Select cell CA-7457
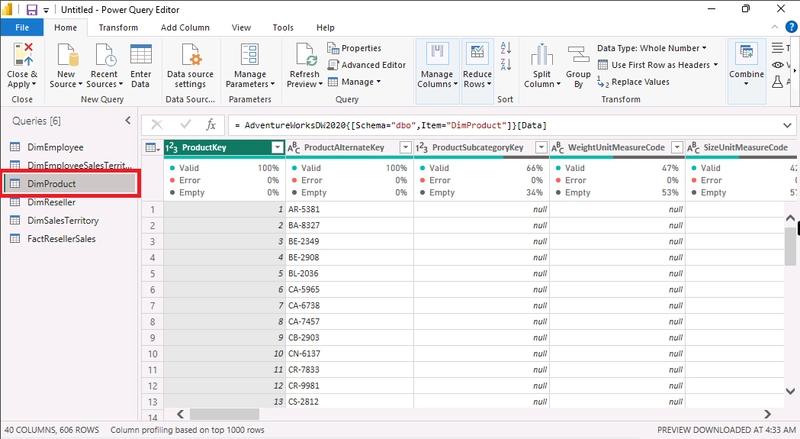The image size is (800, 439). point(349,322)
